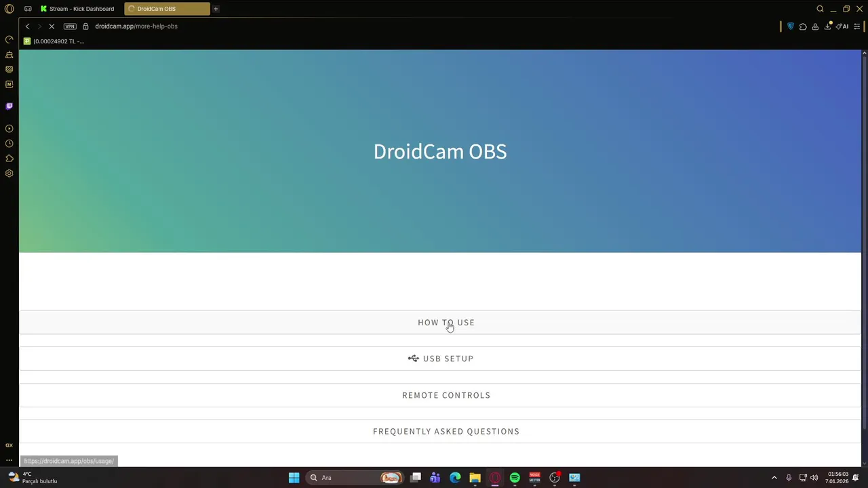Open Settings gear icon in sidebar
The height and width of the screenshot is (488, 868).
click(9, 174)
